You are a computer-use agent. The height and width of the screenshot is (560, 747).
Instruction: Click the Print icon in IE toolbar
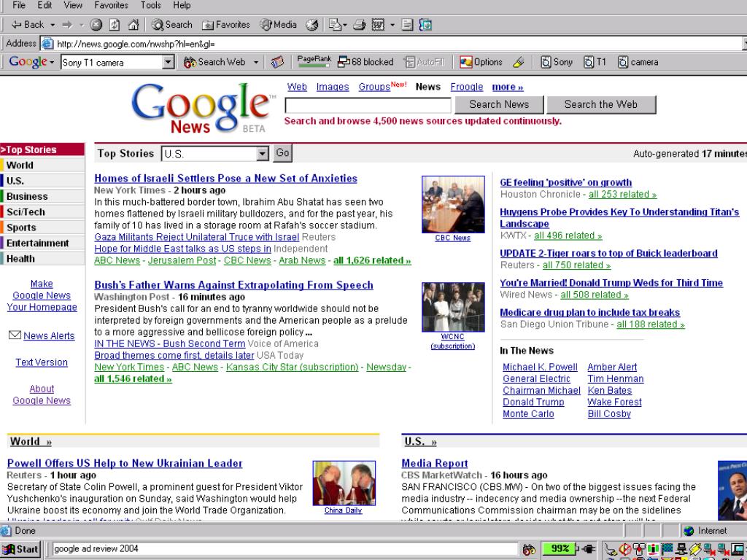(x=360, y=25)
